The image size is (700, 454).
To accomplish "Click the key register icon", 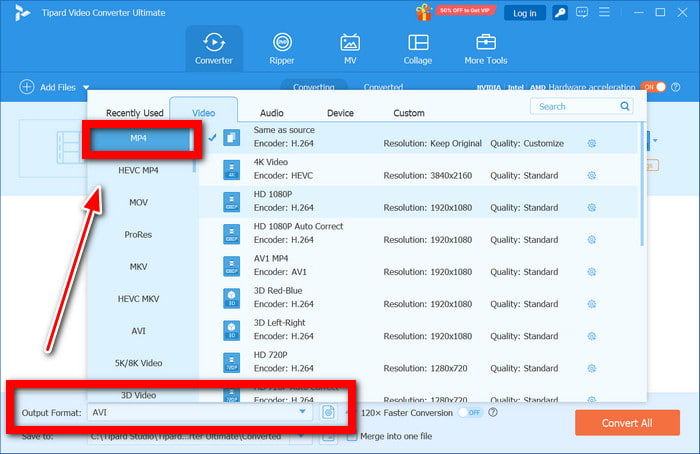I will click(560, 13).
